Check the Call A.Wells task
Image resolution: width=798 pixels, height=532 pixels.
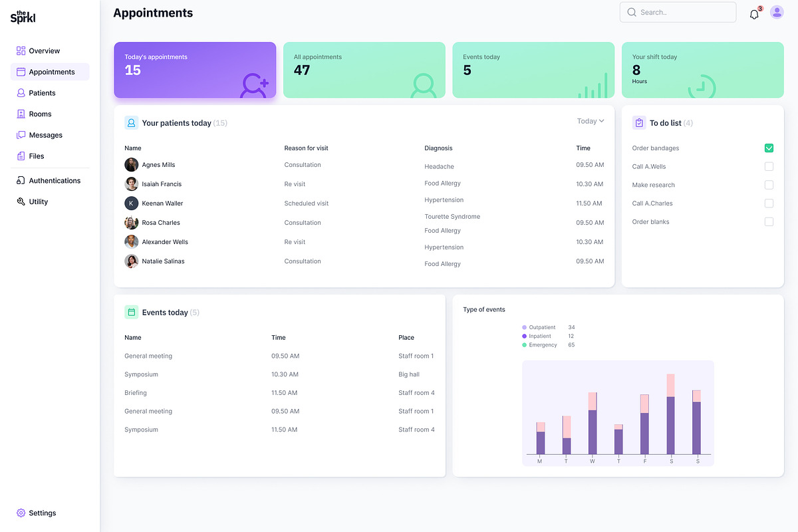(769, 166)
